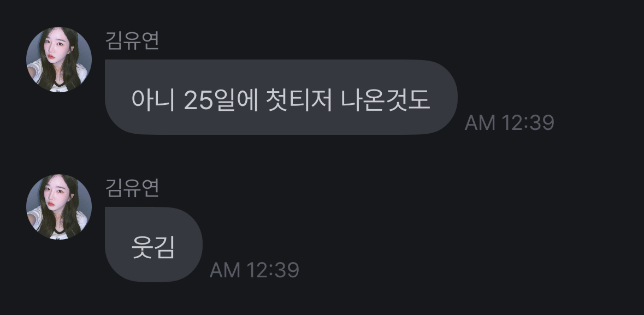Select the '웃김' message bubble

pyautogui.click(x=153, y=245)
